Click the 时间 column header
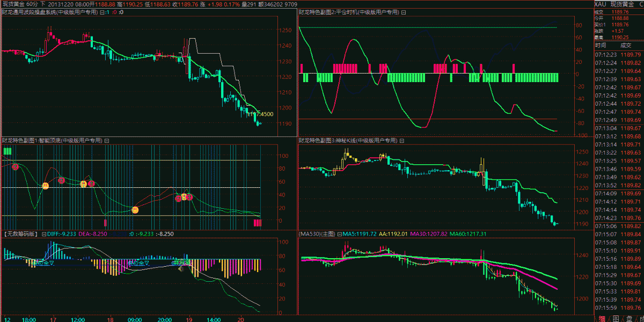This screenshot has width=644, height=322. coord(600,47)
